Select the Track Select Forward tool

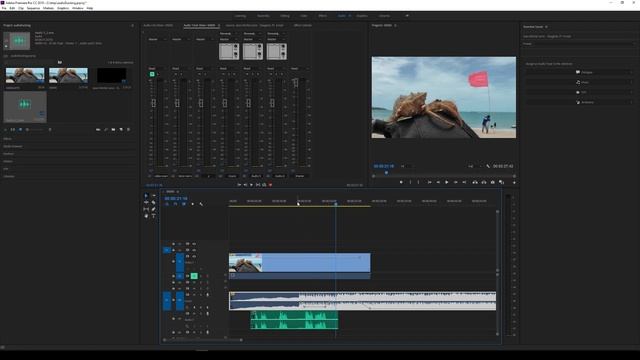click(x=153, y=196)
